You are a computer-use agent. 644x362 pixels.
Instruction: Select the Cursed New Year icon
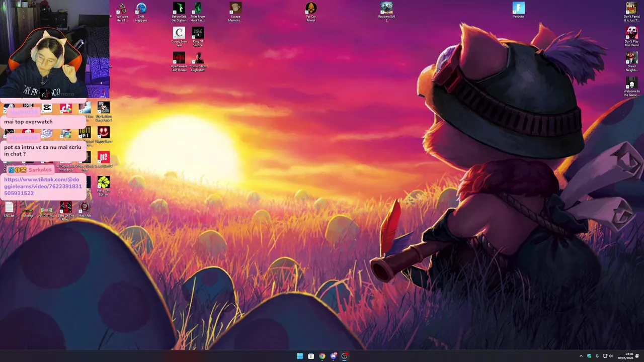[x=179, y=37]
